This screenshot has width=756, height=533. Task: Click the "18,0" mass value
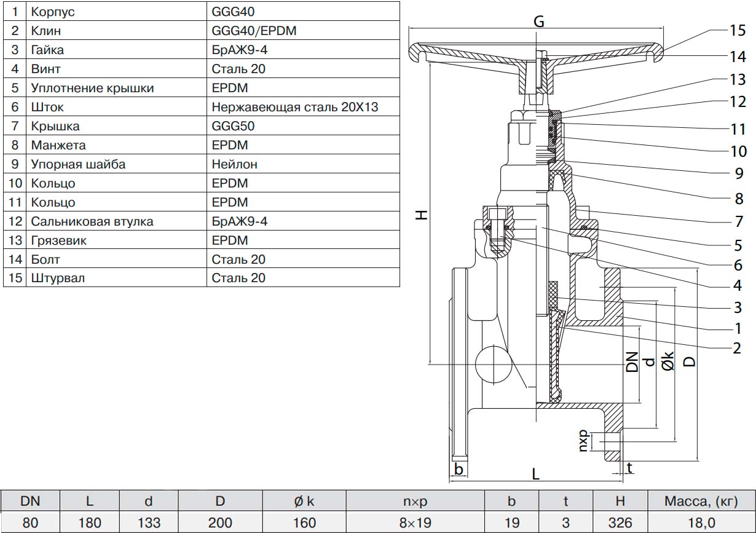pos(701,523)
